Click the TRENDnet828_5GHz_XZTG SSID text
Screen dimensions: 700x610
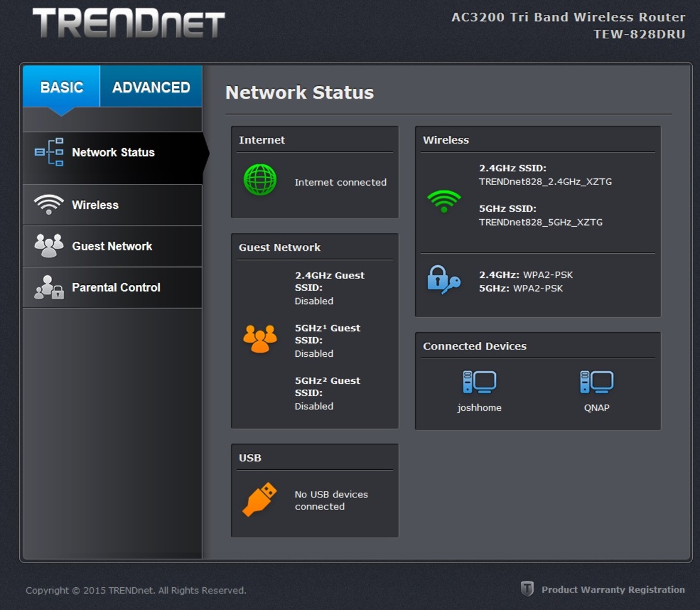click(x=541, y=222)
